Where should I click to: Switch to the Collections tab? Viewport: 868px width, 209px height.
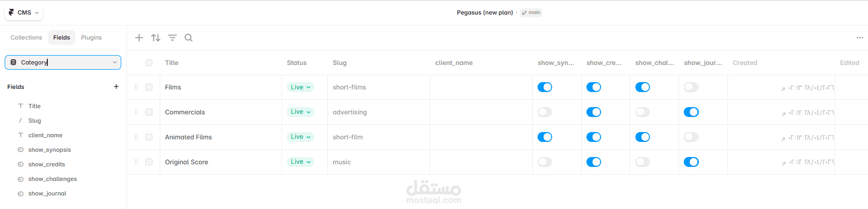(26, 37)
